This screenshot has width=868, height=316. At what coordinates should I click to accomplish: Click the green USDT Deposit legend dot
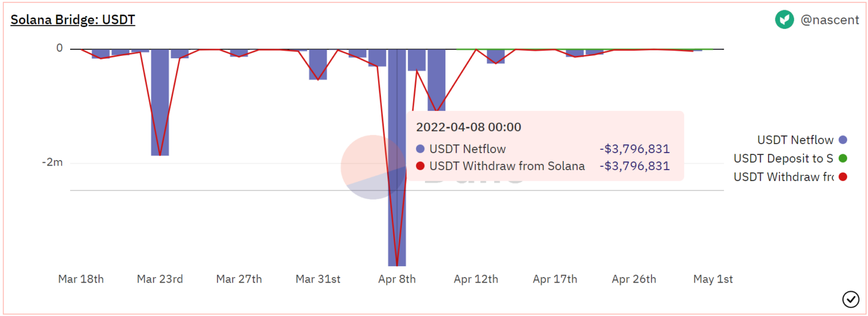(x=843, y=158)
